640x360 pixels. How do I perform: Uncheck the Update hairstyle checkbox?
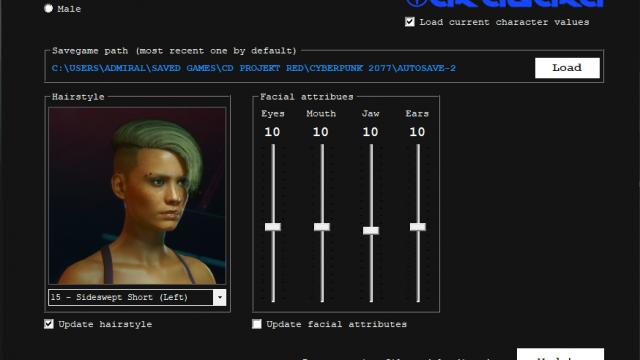(x=49, y=324)
